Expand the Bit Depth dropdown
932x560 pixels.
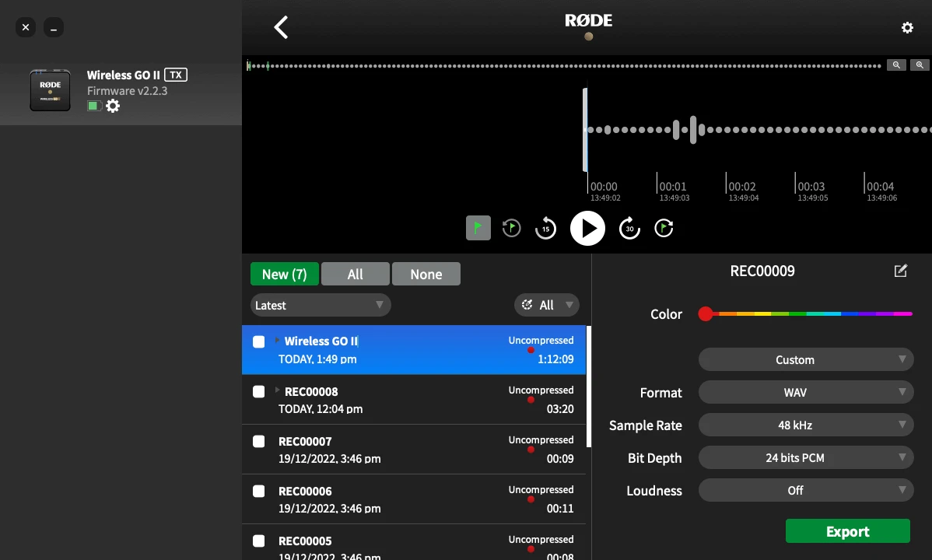click(x=805, y=458)
